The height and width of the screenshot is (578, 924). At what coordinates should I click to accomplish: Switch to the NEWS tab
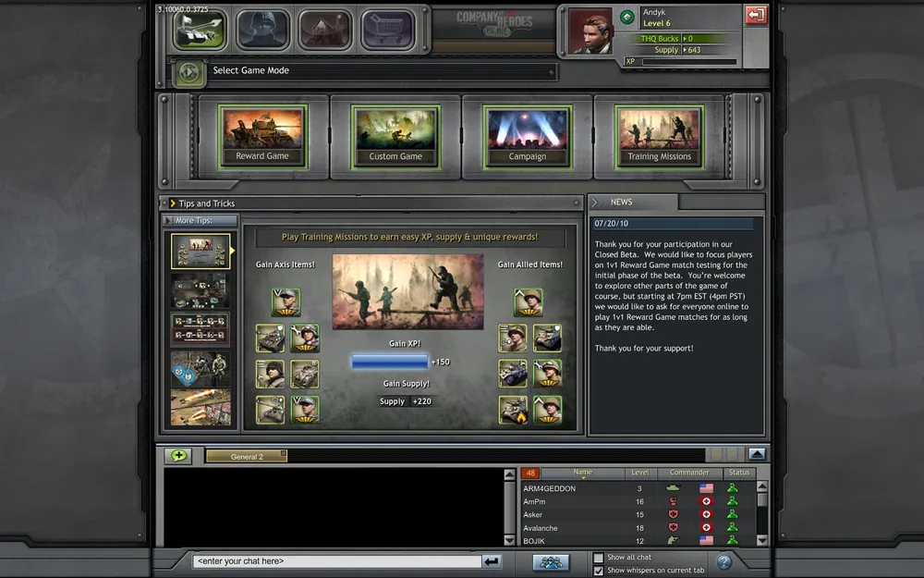[x=631, y=202]
